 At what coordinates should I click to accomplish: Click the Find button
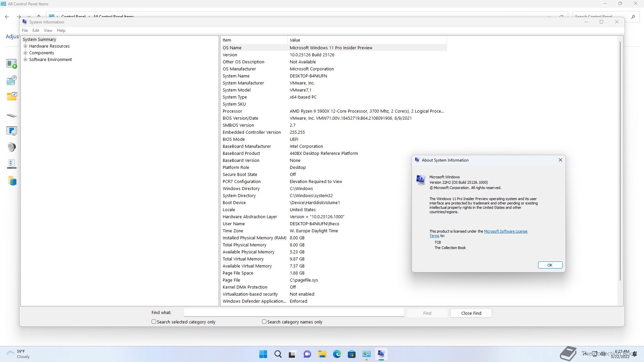[x=427, y=313]
